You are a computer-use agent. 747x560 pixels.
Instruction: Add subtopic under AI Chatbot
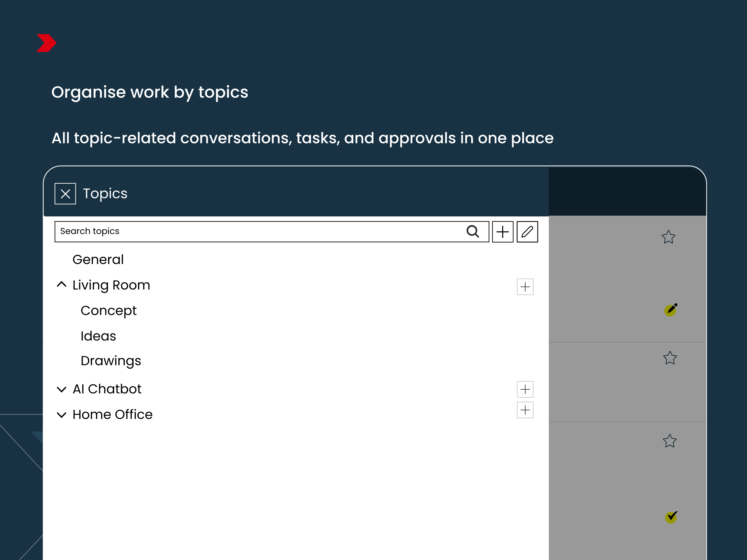(x=525, y=390)
